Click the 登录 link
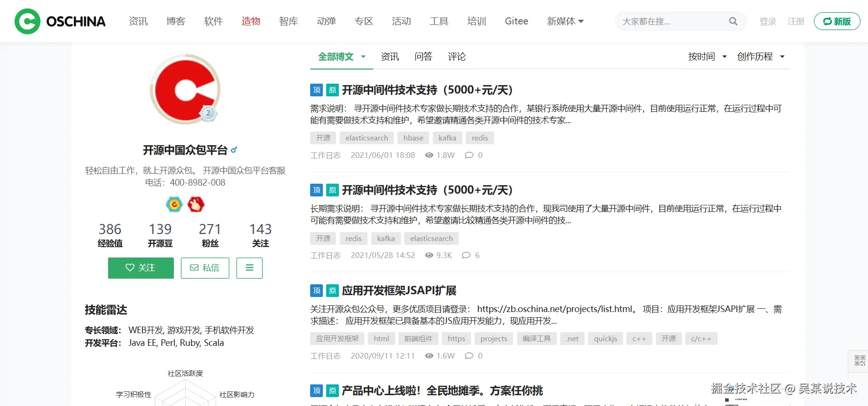This screenshot has width=868, height=406. click(768, 22)
